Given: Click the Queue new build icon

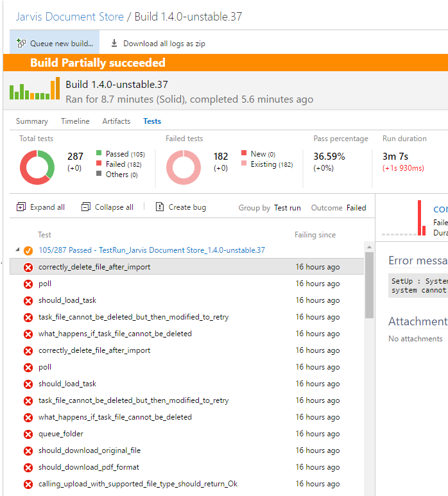Looking at the screenshot, I should point(21,44).
